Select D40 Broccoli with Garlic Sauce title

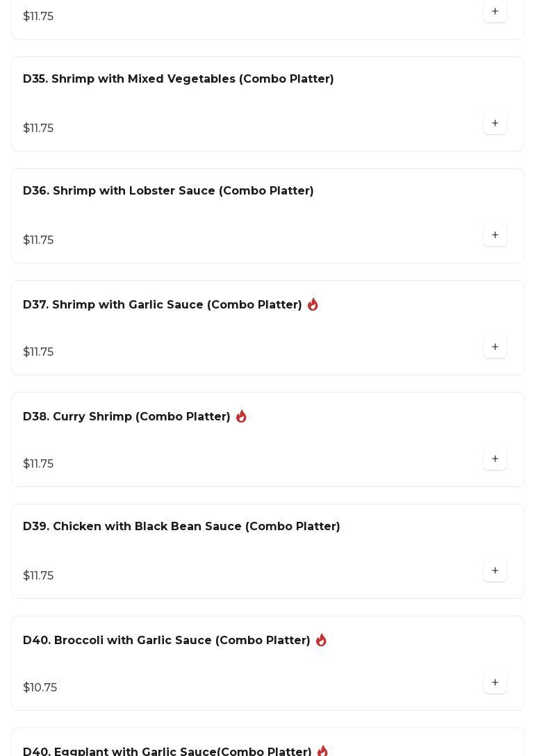click(167, 641)
